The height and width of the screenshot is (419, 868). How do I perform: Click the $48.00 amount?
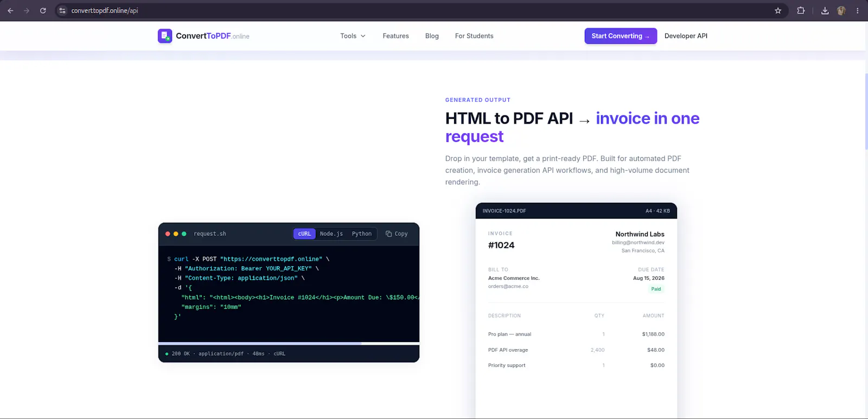tap(655, 350)
